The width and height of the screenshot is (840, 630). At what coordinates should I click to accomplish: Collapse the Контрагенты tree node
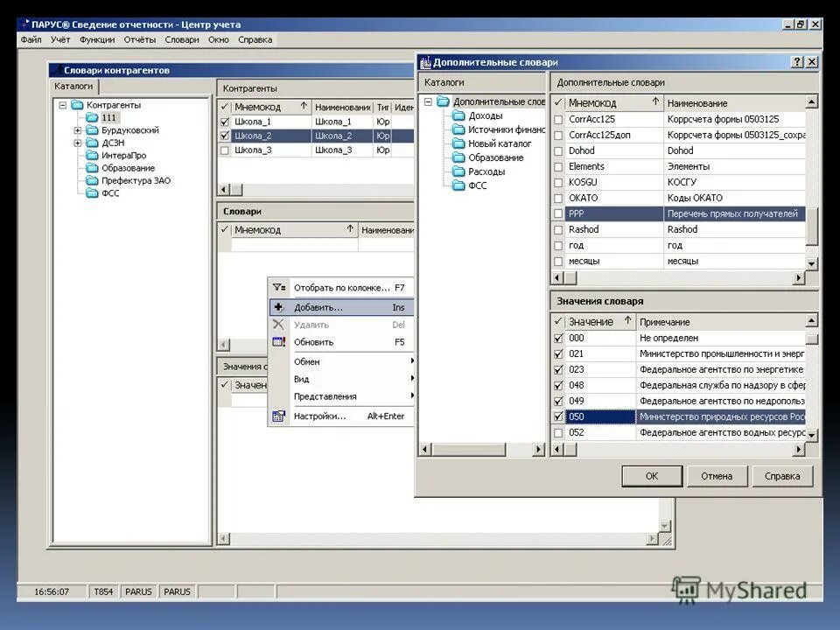[x=63, y=105]
